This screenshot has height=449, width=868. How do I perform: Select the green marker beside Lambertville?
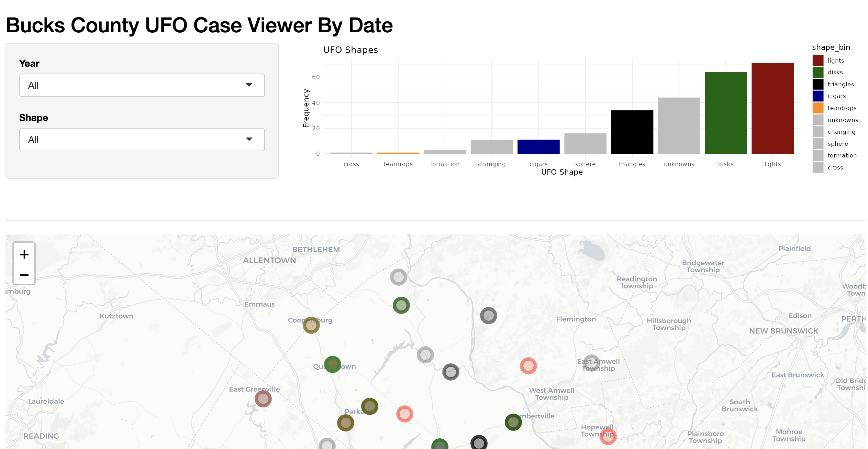pyautogui.click(x=513, y=422)
